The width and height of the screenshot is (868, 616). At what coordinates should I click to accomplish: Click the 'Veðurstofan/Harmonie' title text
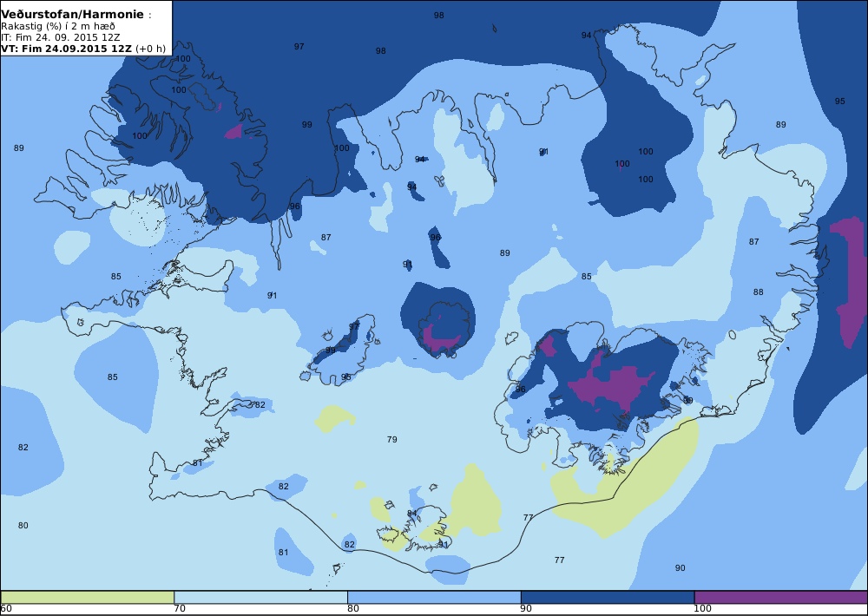[x=73, y=15]
